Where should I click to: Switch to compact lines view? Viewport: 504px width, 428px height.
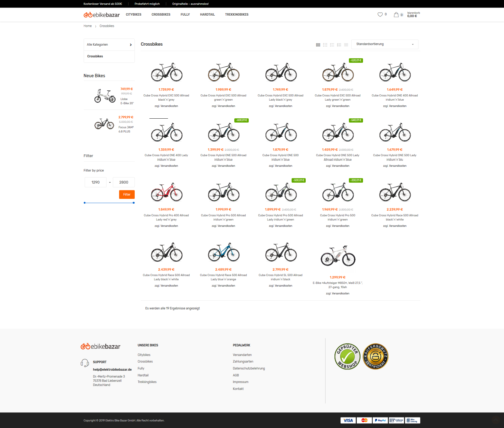click(x=346, y=45)
